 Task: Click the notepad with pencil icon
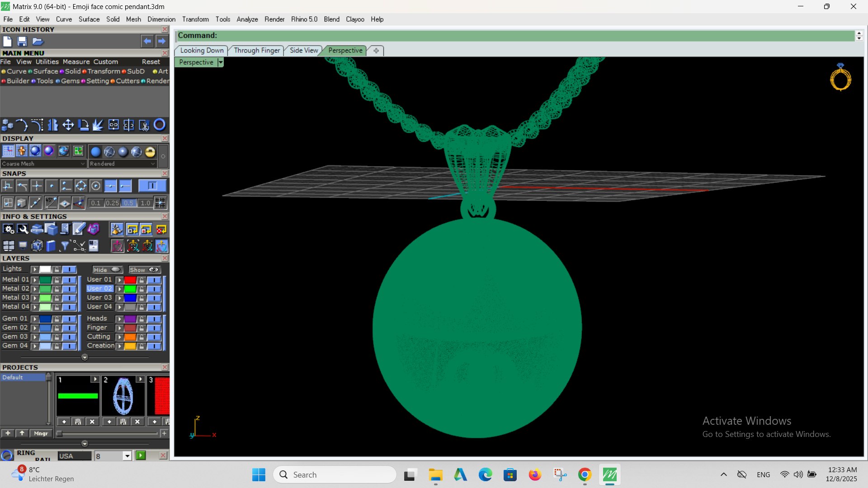coord(79,230)
